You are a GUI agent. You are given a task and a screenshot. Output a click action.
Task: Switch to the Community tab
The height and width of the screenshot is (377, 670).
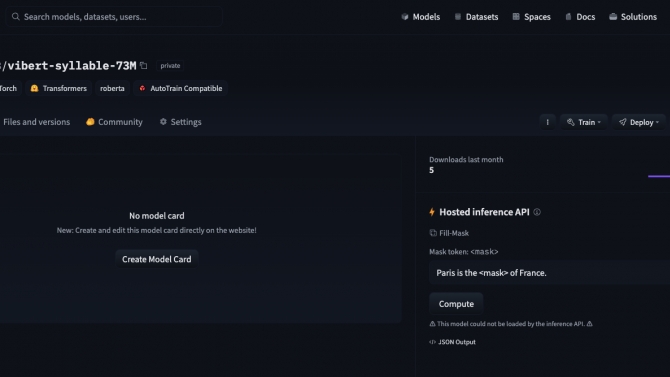tap(114, 122)
